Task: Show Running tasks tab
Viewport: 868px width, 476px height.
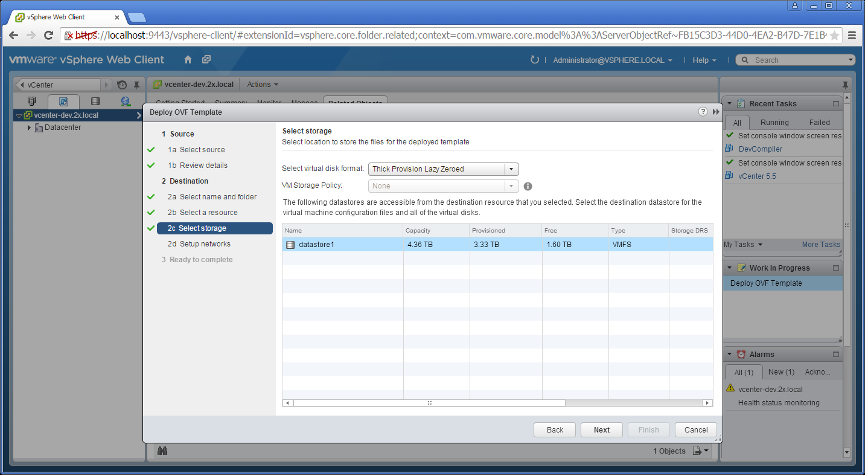Action: point(774,123)
